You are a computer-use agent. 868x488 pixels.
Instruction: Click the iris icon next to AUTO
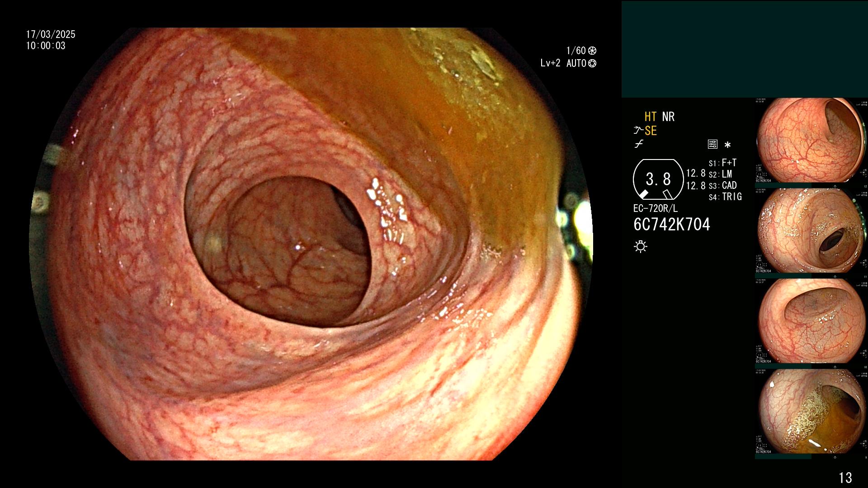pos(592,63)
